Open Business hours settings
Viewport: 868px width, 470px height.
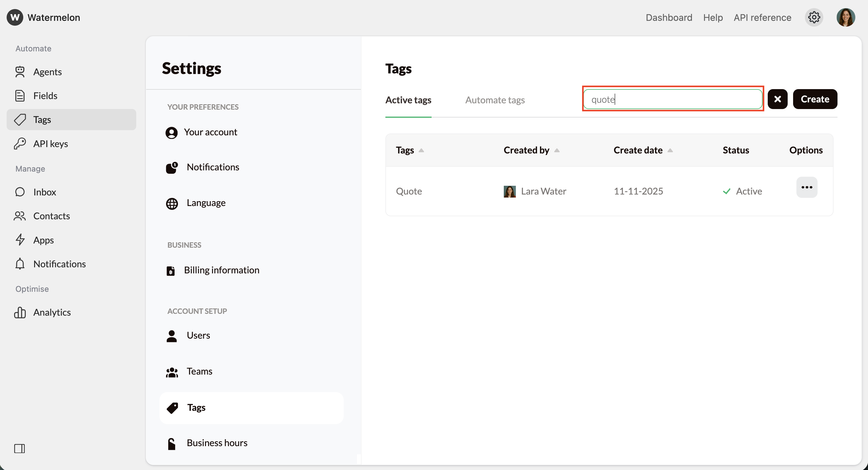217,443
